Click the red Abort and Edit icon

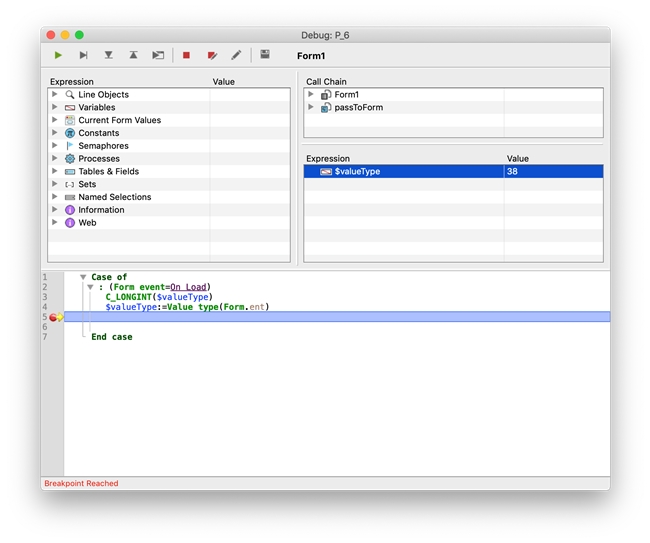(212, 55)
